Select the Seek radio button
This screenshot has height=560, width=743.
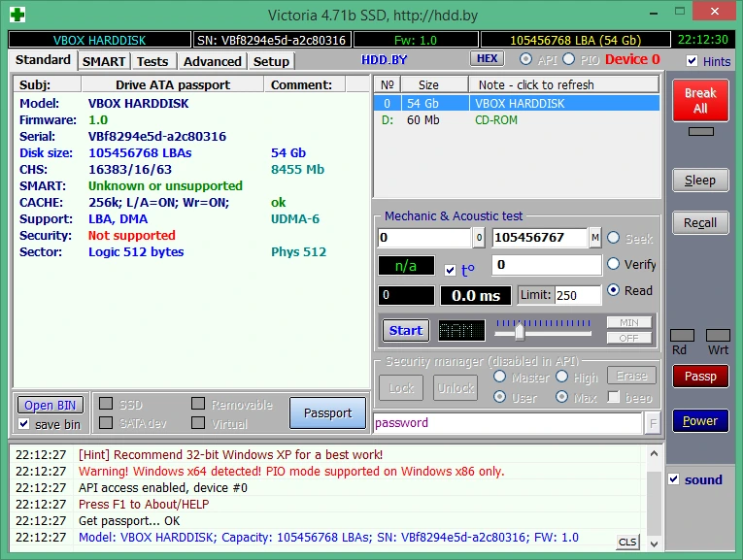click(613, 238)
